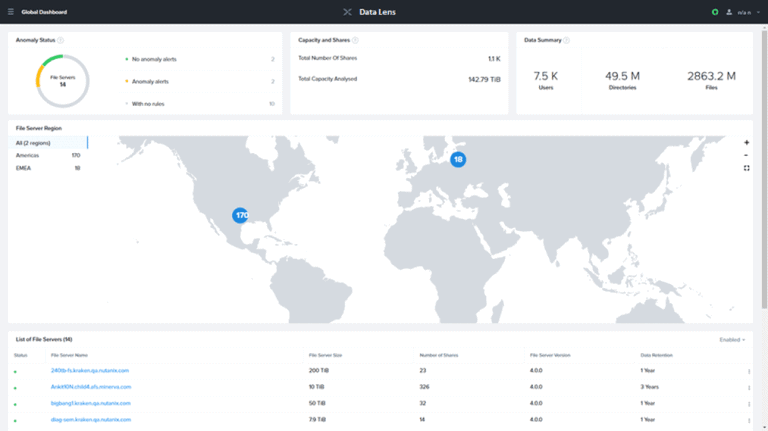The height and width of the screenshot is (431, 768).
Task: Click the green status indicator in header
Action: click(715, 12)
